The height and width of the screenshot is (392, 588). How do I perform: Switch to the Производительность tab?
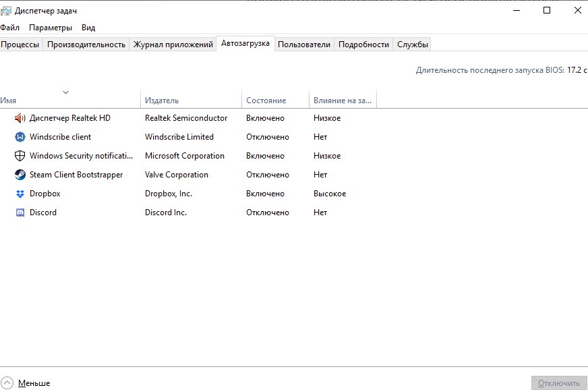click(x=86, y=45)
